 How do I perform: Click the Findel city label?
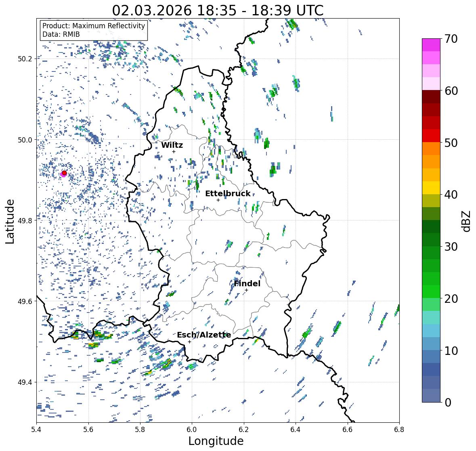pos(247,283)
